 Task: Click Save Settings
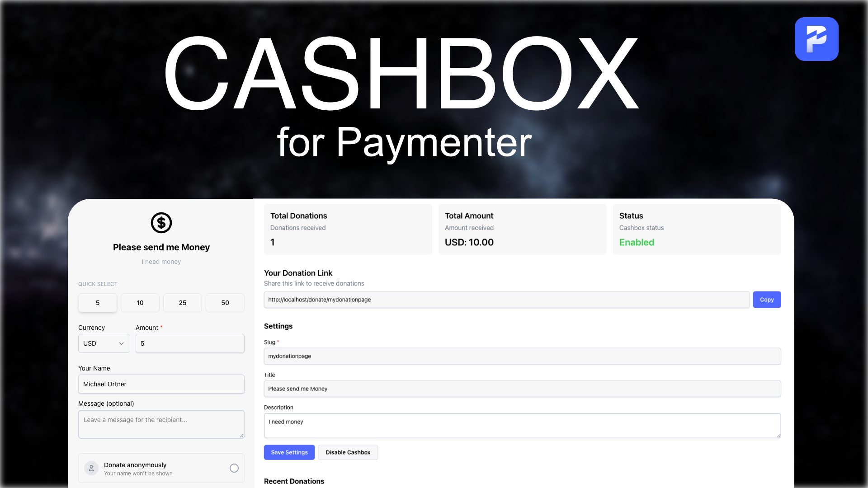289,452
